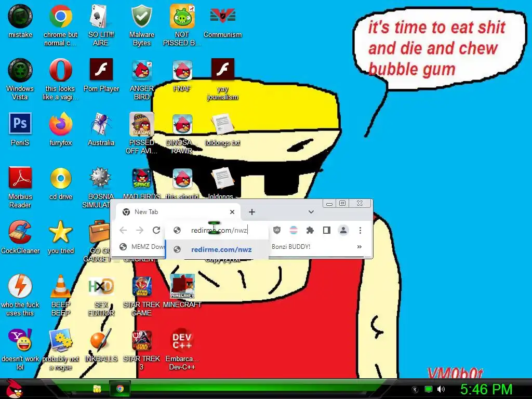Expand the bookmarks overflow chevron
532x399 pixels.
point(360,247)
